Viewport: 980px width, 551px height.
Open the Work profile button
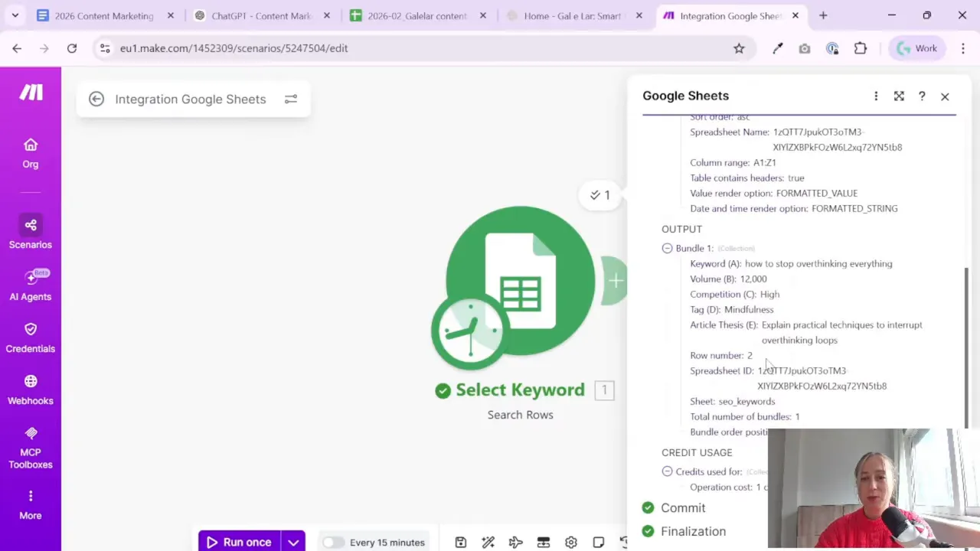[917, 48]
